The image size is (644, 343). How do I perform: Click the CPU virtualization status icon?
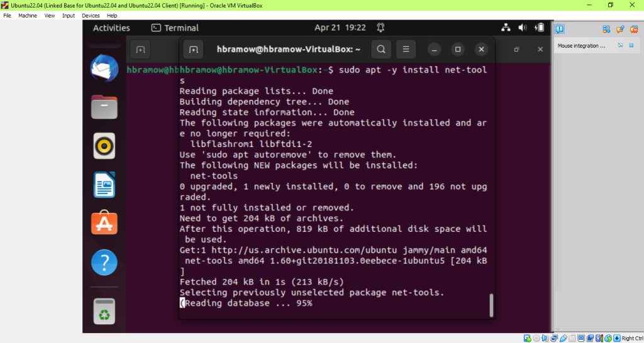(599, 338)
